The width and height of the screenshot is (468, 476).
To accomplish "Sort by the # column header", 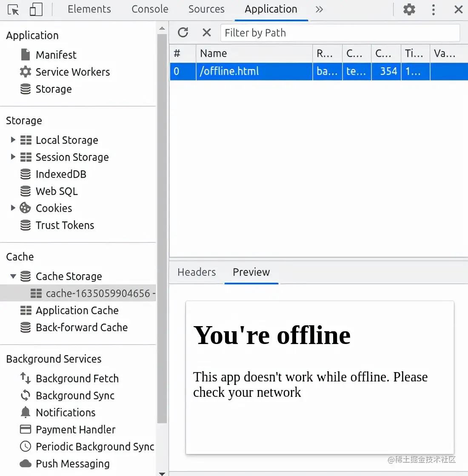I will tap(183, 53).
